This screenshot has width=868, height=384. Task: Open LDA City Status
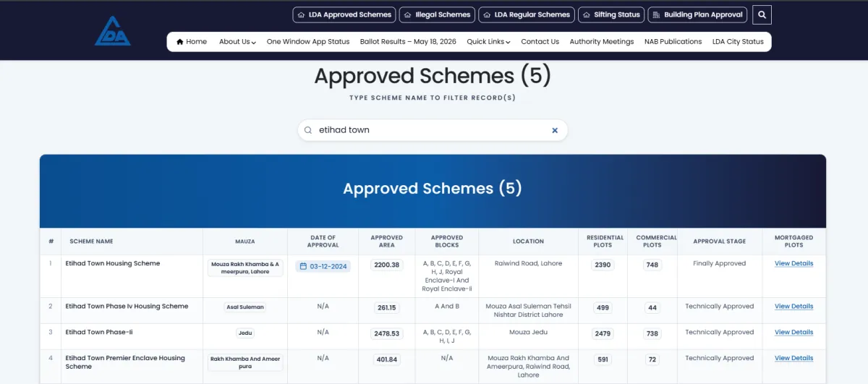click(738, 42)
